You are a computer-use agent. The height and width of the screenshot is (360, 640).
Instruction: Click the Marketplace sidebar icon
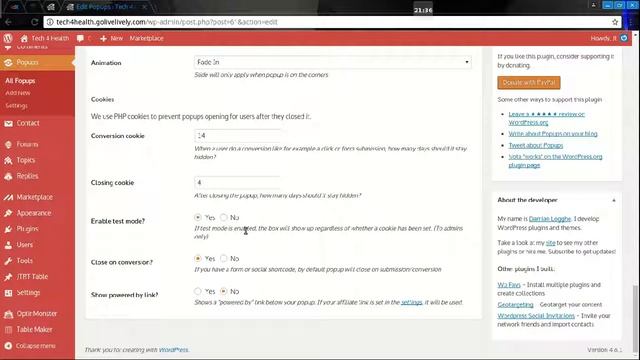(8, 197)
